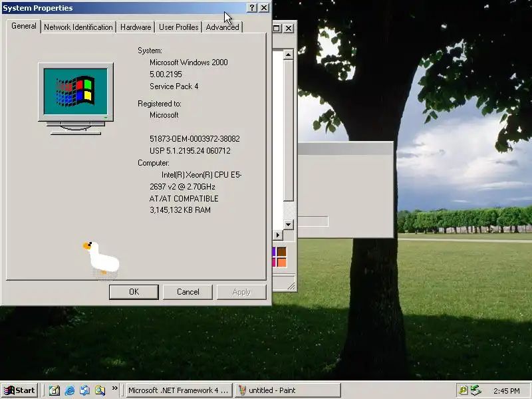
Task: Click the 'Microsoft Windows 2000' text
Action: point(189,63)
